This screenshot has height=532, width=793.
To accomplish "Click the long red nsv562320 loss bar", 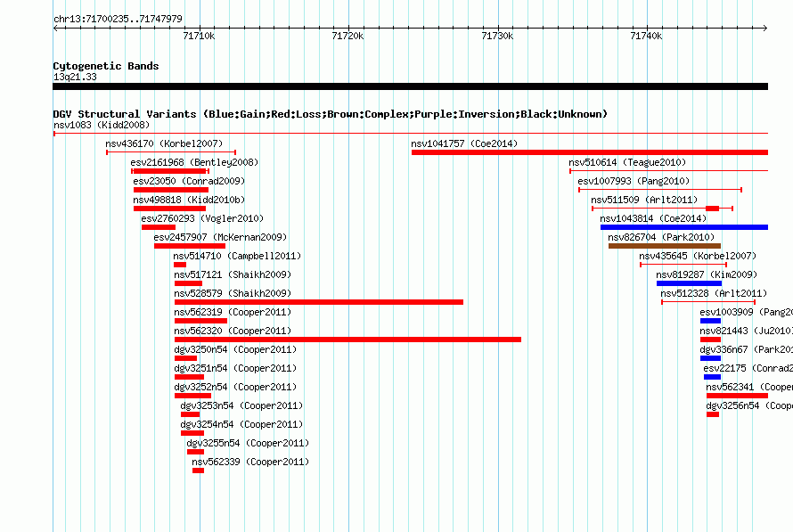I will [x=347, y=340].
